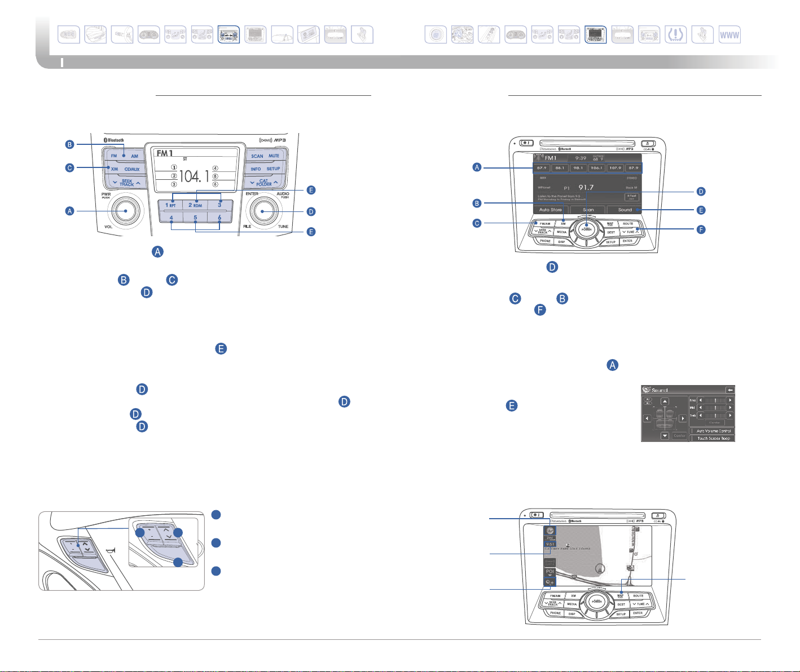The image size is (800, 672).
Task: Click SEEK TRACK up chevron on audio unit
Action: point(138,183)
